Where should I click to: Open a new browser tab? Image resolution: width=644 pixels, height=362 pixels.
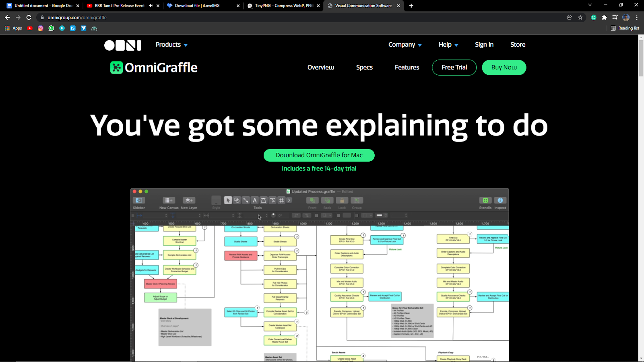(411, 6)
